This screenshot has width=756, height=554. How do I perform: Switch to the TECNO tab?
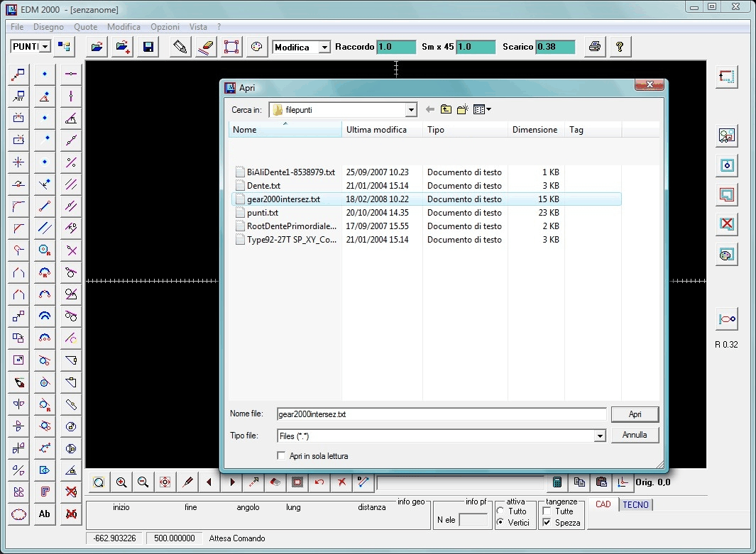coord(636,504)
